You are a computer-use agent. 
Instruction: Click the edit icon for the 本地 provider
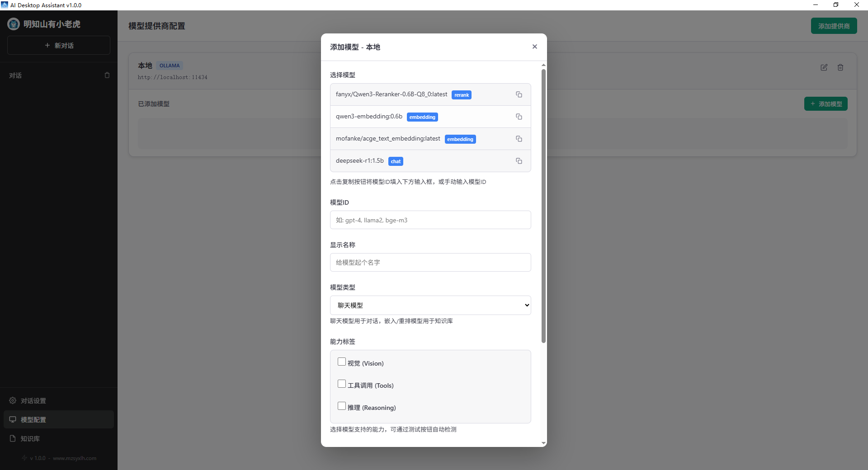(x=824, y=67)
